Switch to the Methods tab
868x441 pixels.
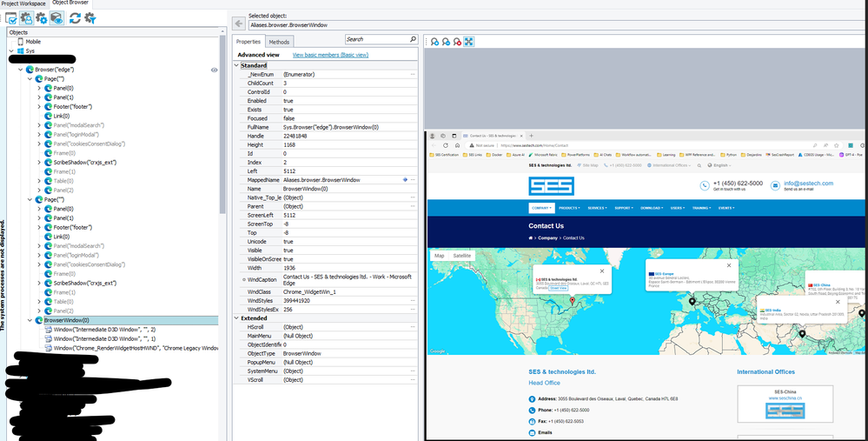(x=279, y=42)
